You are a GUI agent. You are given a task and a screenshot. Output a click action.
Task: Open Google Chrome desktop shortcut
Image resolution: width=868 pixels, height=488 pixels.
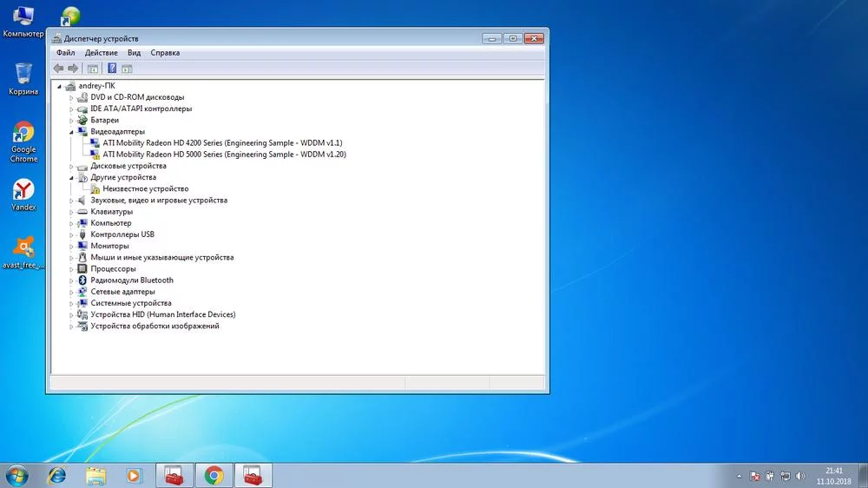coord(23,142)
